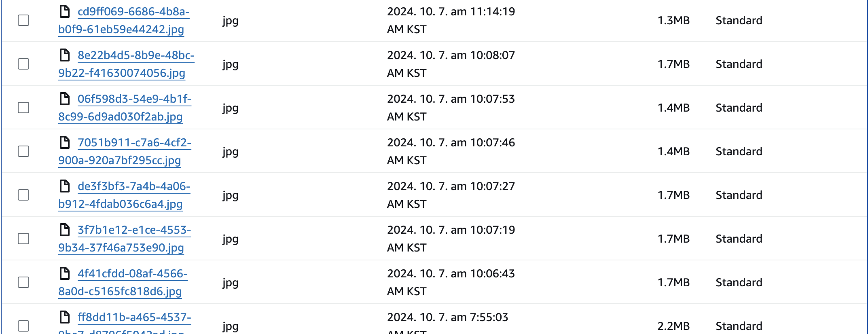Click file icon beside 3f7b1e12 object

pyautogui.click(x=65, y=230)
